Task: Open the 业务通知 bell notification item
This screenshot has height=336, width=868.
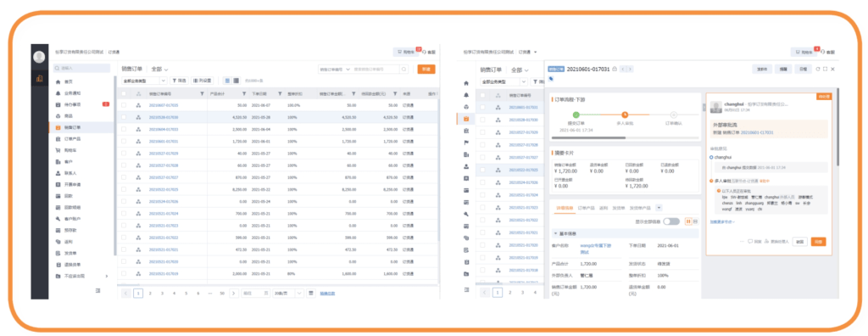Action: (71, 92)
